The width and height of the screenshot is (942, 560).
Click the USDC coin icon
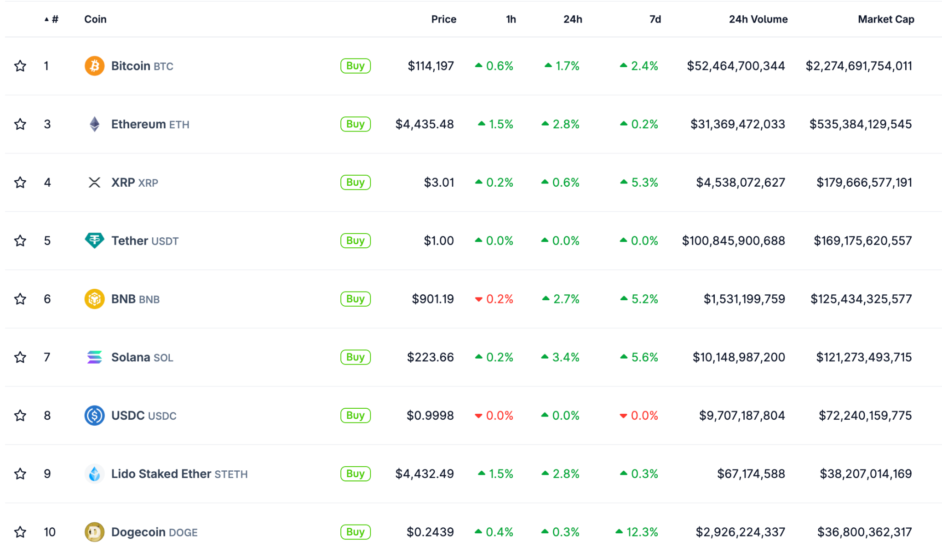coord(94,416)
